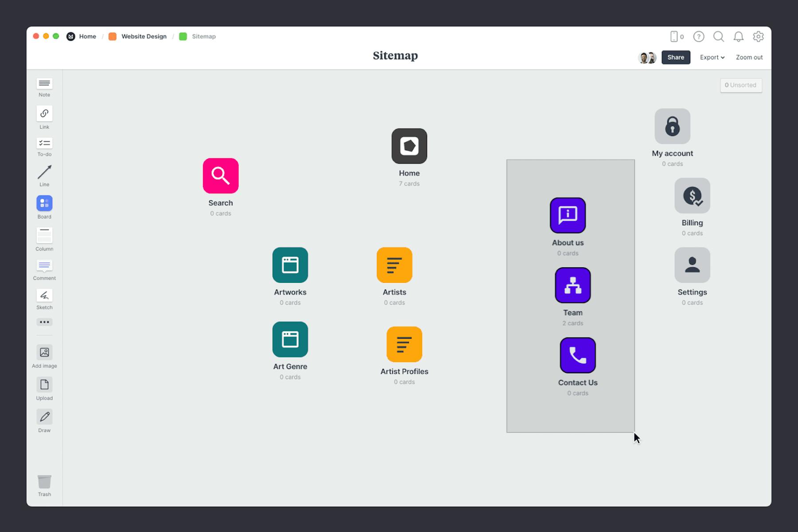798x532 pixels.
Task: Click the Add image tool
Action: coord(44,353)
